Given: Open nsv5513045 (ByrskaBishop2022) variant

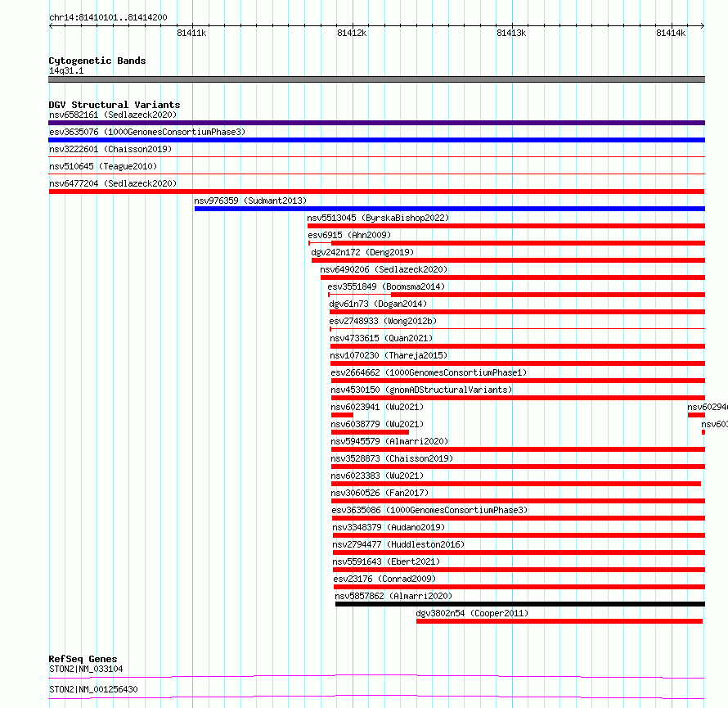Looking at the screenshot, I should (x=378, y=218).
